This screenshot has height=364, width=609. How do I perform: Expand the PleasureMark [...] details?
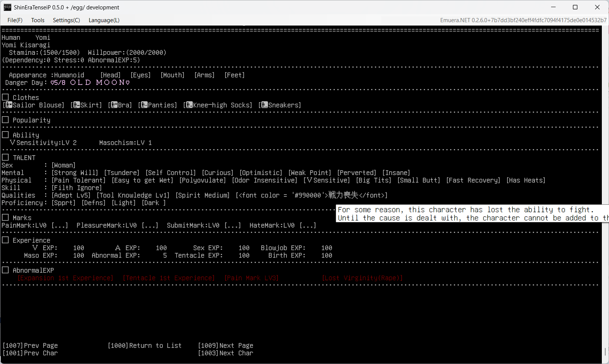[150, 225]
